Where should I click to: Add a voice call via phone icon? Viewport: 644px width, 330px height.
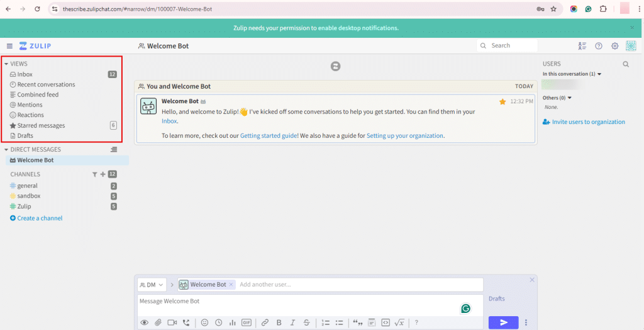[x=186, y=322]
